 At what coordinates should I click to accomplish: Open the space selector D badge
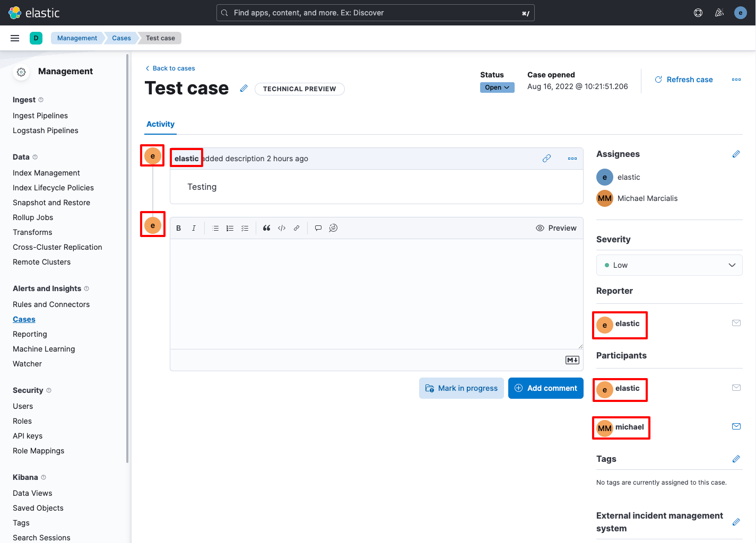click(36, 38)
